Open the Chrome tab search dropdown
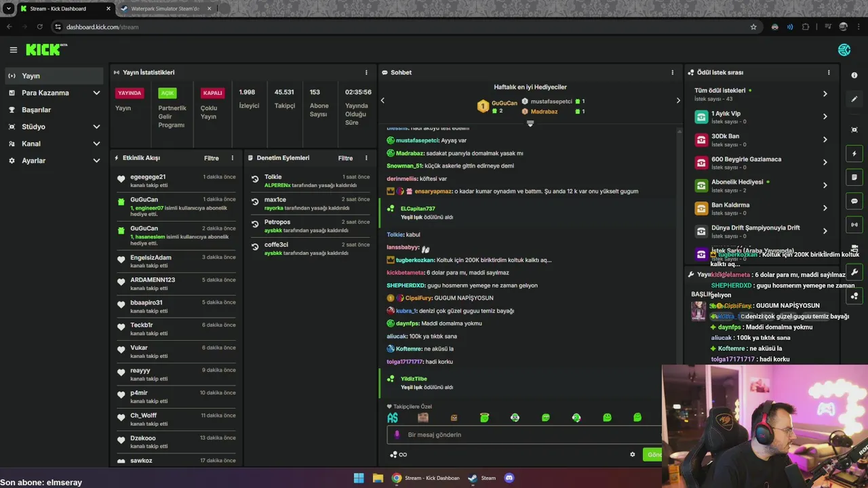868x488 pixels. click(9, 9)
